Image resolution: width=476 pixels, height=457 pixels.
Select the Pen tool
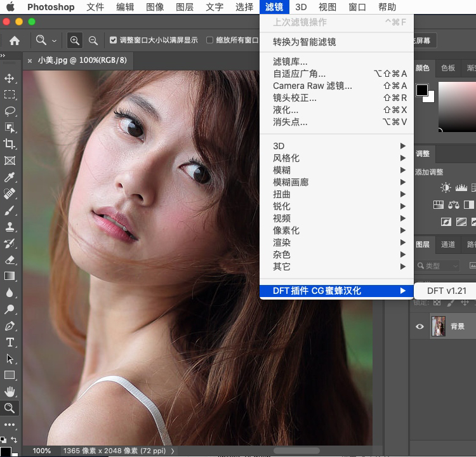10,326
